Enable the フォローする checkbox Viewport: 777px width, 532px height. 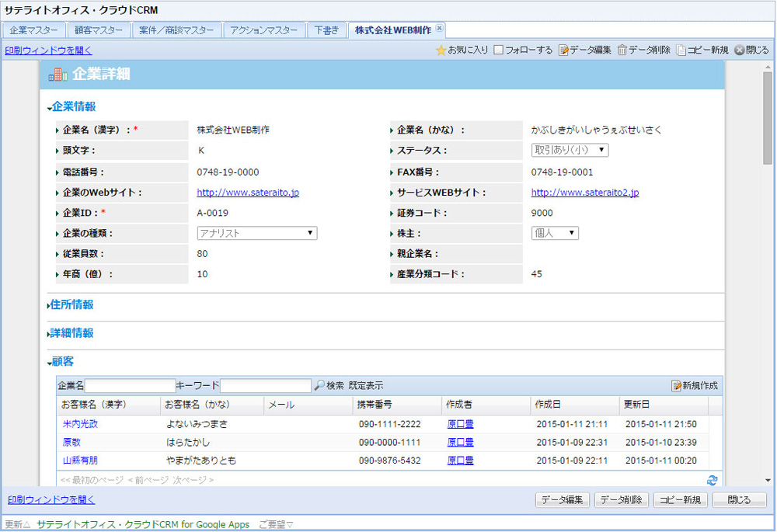[499, 50]
